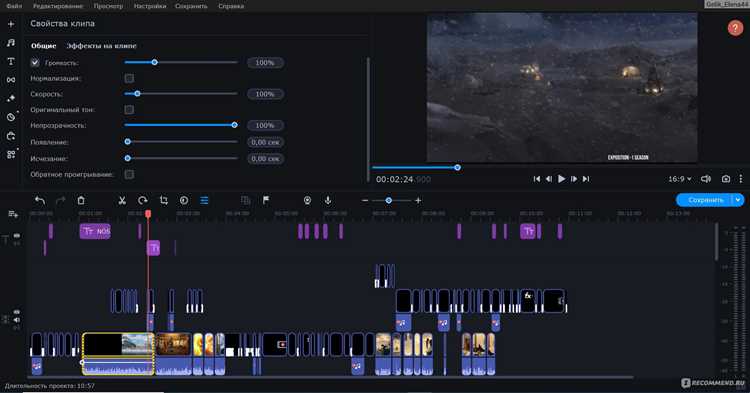Select the scissors split clip tool
The width and height of the screenshot is (750, 393).
pyautogui.click(x=122, y=200)
